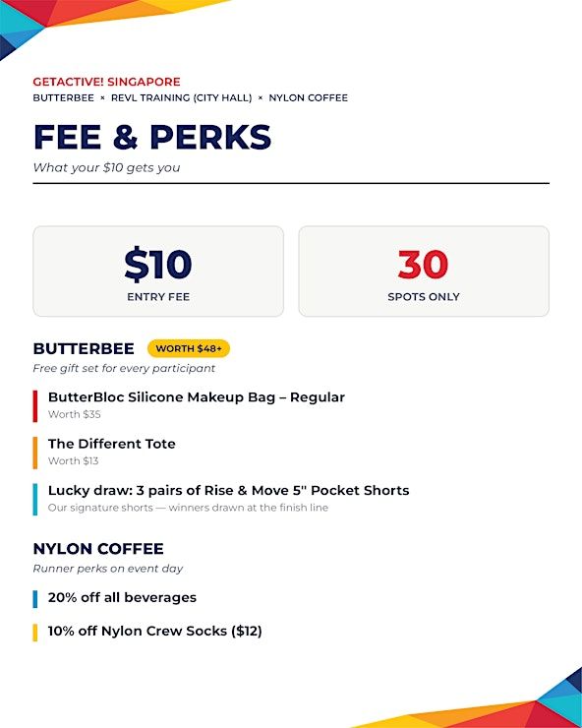The height and width of the screenshot is (728, 582).
Task: Click the NYLON COFFEE section heading
Action: (x=98, y=549)
